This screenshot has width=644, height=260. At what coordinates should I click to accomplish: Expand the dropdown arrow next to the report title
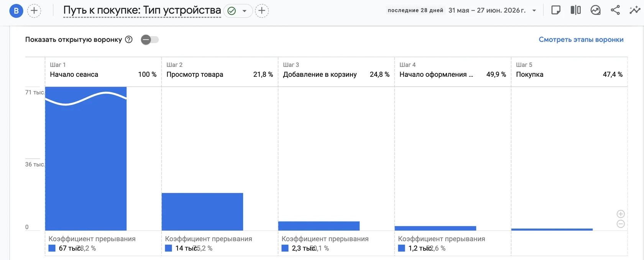[245, 11]
